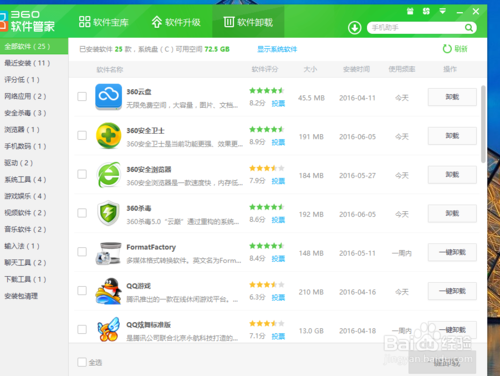Viewport: 500px width, 376px height.
Task: Switch to the 软件宝库 tab
Action: 104,22
